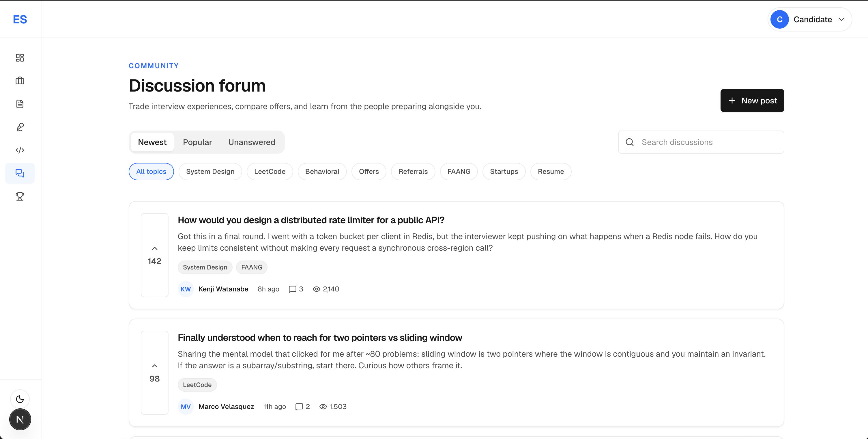Filter by the Referrals topic chip
868x439 pixels.
pyautogui.click(x=413, y=172)
